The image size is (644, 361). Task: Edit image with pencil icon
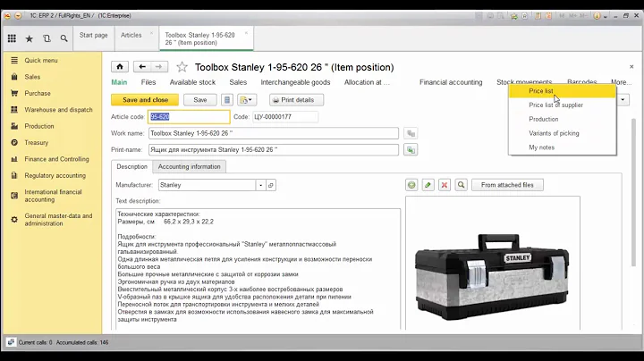pos(428,185)
